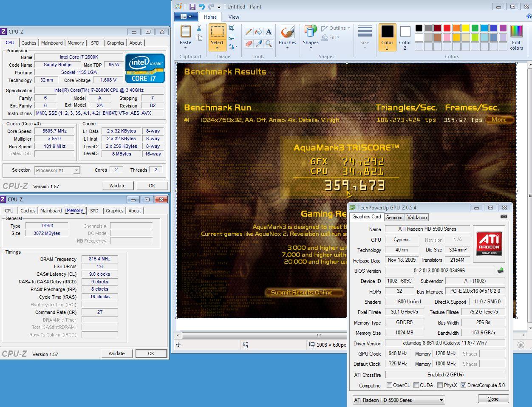Click the Select rectangle tool icon
Image resolution: width=532 pixels, height=407 pixels.
(217, 32)
